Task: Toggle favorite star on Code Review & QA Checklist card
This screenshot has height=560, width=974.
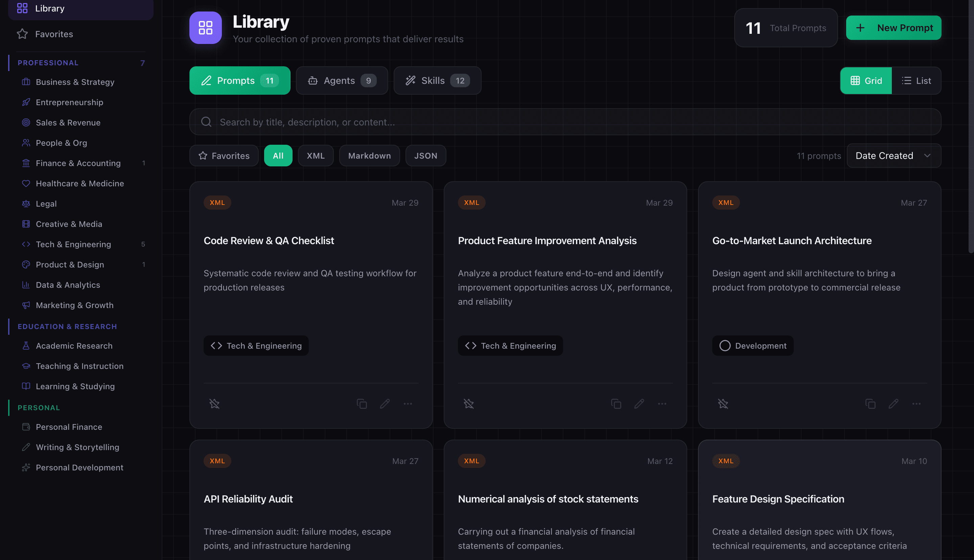Action: 214,403
